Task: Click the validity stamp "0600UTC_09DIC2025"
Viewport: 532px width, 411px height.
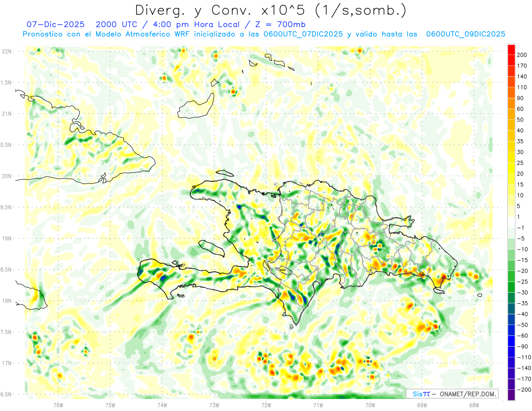Action: click(x=465, y=34)
